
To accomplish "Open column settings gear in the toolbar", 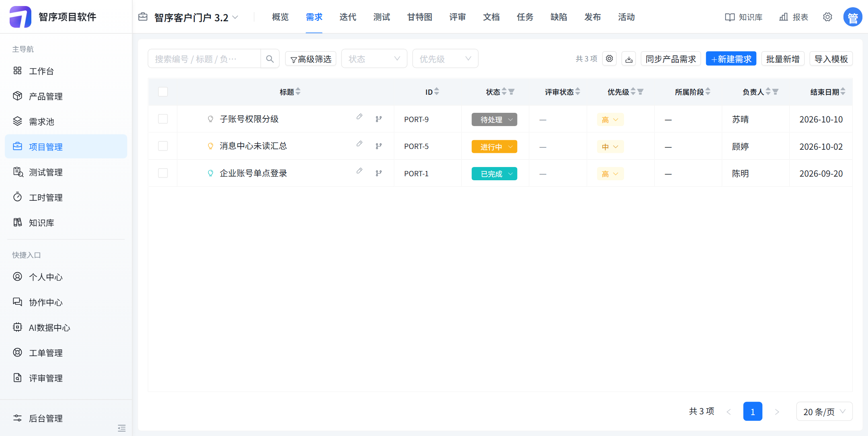I will tap(610, 59).
